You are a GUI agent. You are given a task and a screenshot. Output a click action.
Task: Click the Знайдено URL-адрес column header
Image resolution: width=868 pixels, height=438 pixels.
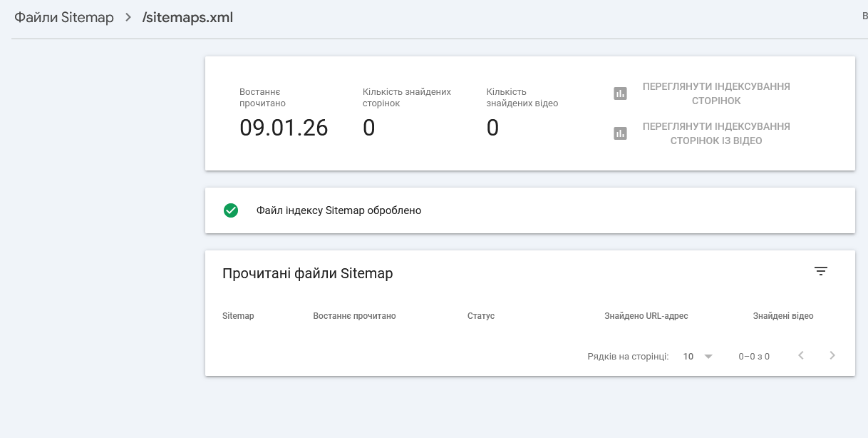646,316
